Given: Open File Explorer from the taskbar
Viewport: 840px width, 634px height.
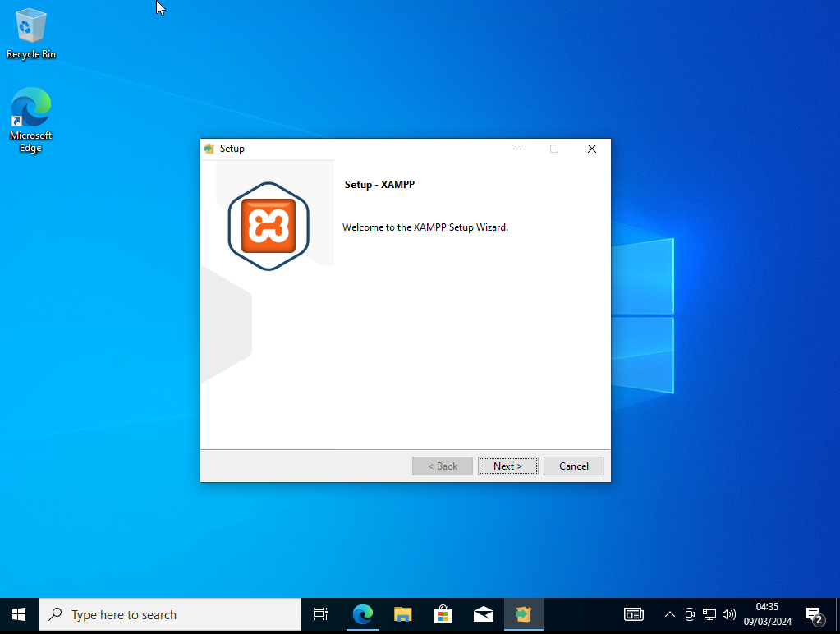Looking at the screenshot, I should click(x=402, y=614).
